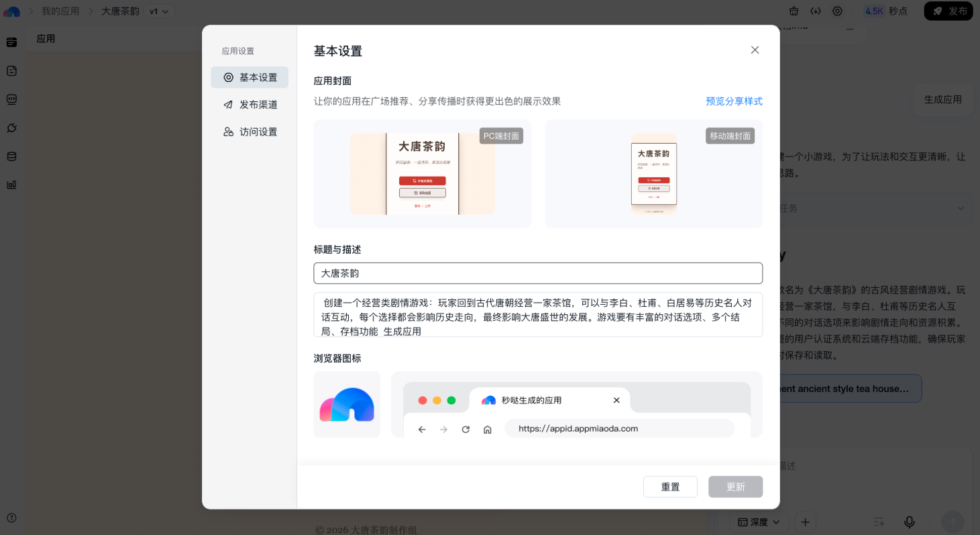Screen dimensions: 980x535
Task: Click the help question mark icon
Action: click(x=11, y=518)
